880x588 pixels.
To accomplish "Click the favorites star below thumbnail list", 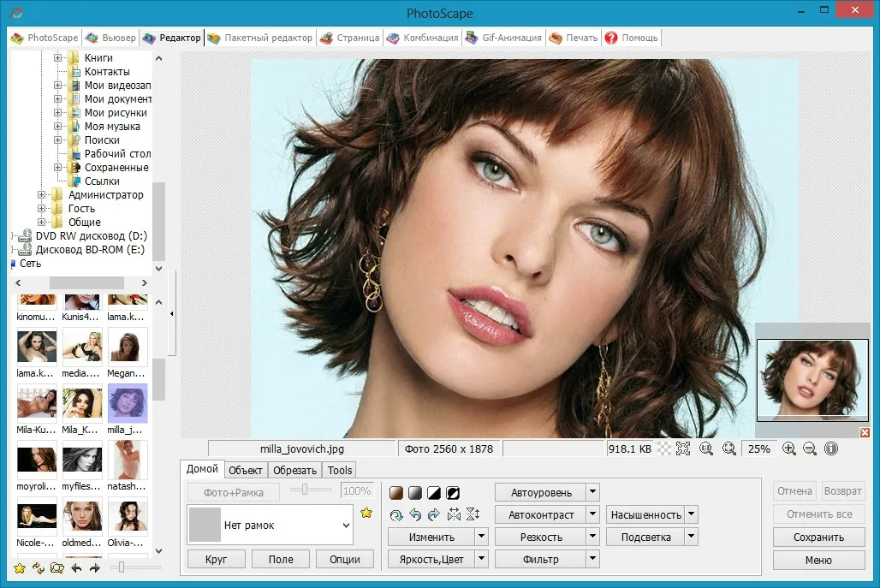I will pyautogui.click(x=19, y=567).
